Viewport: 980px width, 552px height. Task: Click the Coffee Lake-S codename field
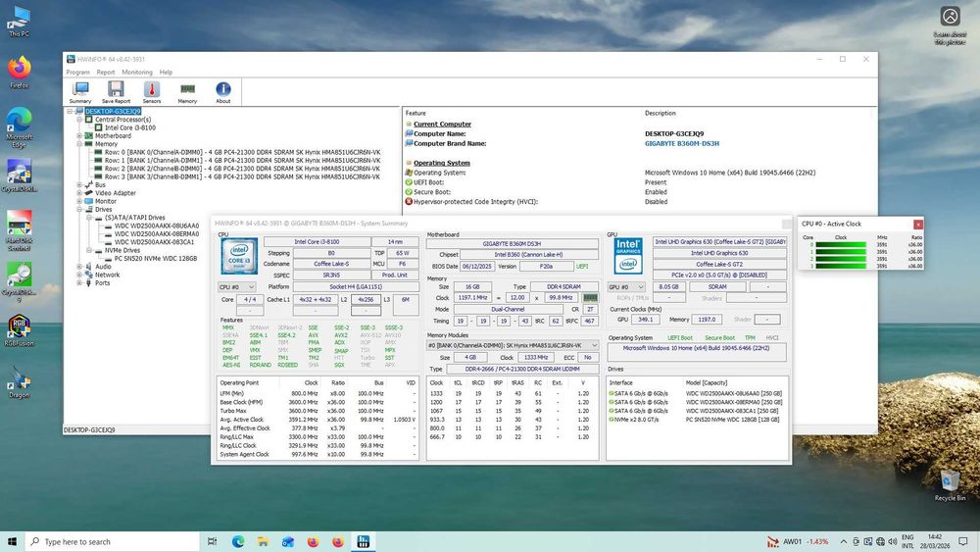pyautogui.click(x=331, y=264)
